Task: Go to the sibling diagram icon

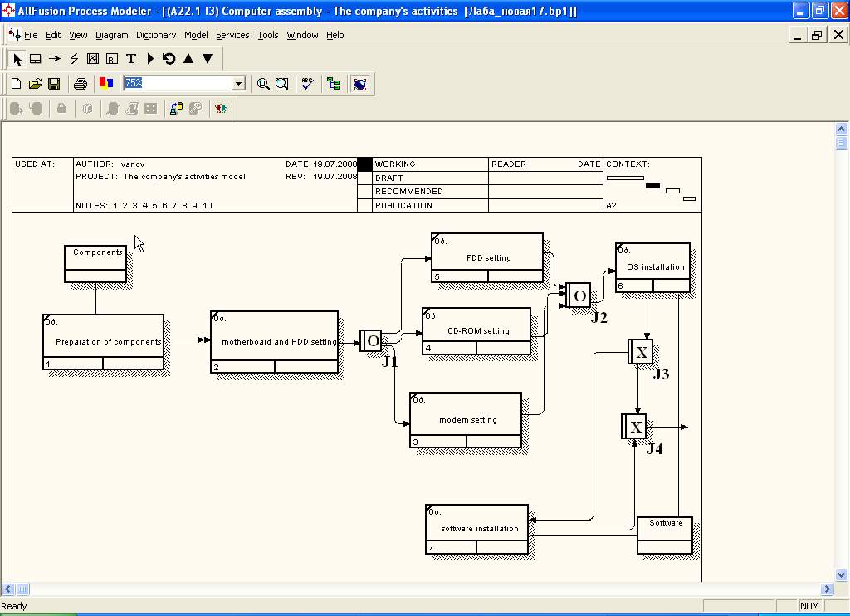Action: pyautogui.click(x=169, y=59)
